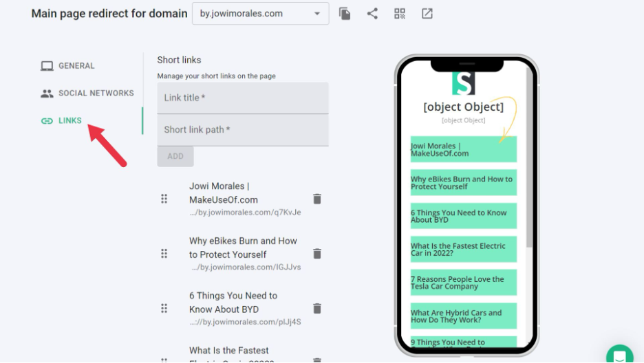Image resolution: width=644 pixels, height=363 pixels.
Task: Grab drag handle for Jowi Morales link
Action: (x=164, y=199)
